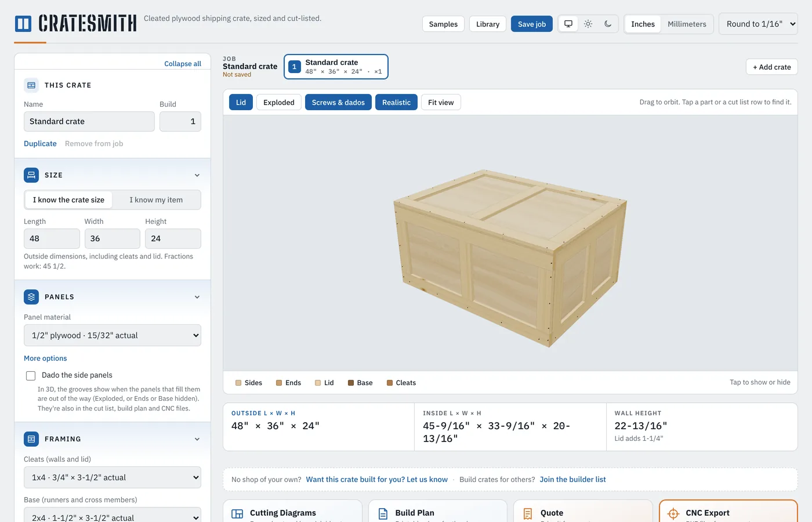Click the Build quantity field
Screen dimensions: 812x522
pyautogui.click(x=180, y=121)
